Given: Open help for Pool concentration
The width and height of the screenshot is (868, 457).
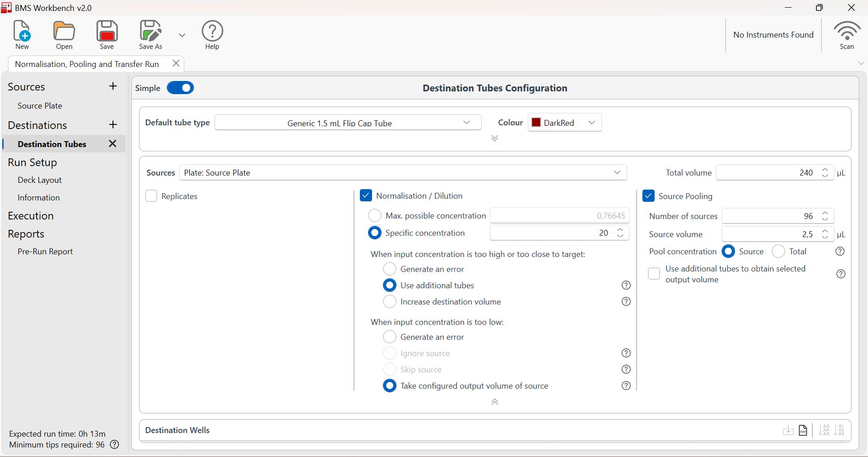Looking at the screenshot, I should [840, 251].
